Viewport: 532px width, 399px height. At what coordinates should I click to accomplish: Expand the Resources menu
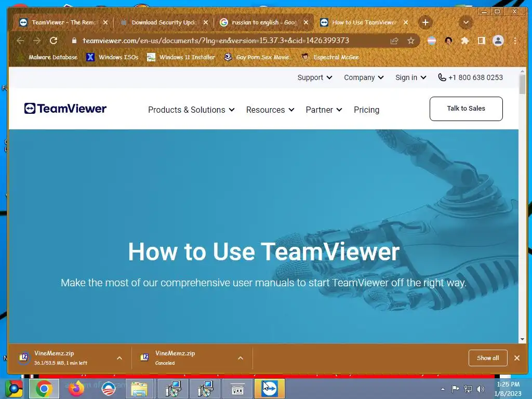click(270, 110)
